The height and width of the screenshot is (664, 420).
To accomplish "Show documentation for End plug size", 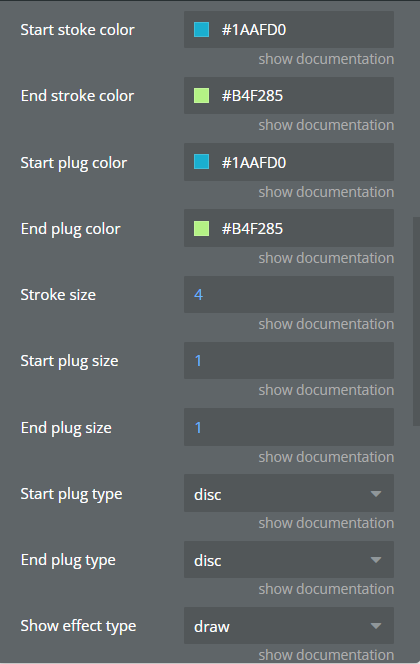I will tap(326, 457).
